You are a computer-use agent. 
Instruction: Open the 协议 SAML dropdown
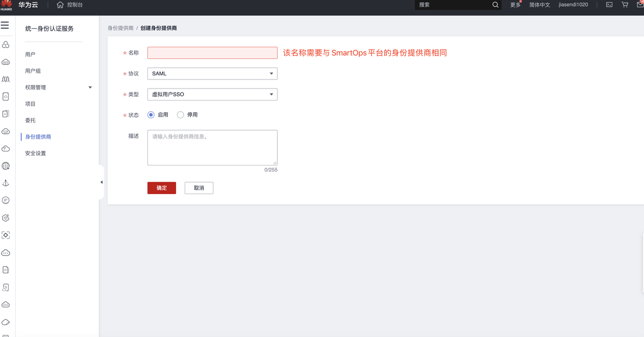coord(212,73)
